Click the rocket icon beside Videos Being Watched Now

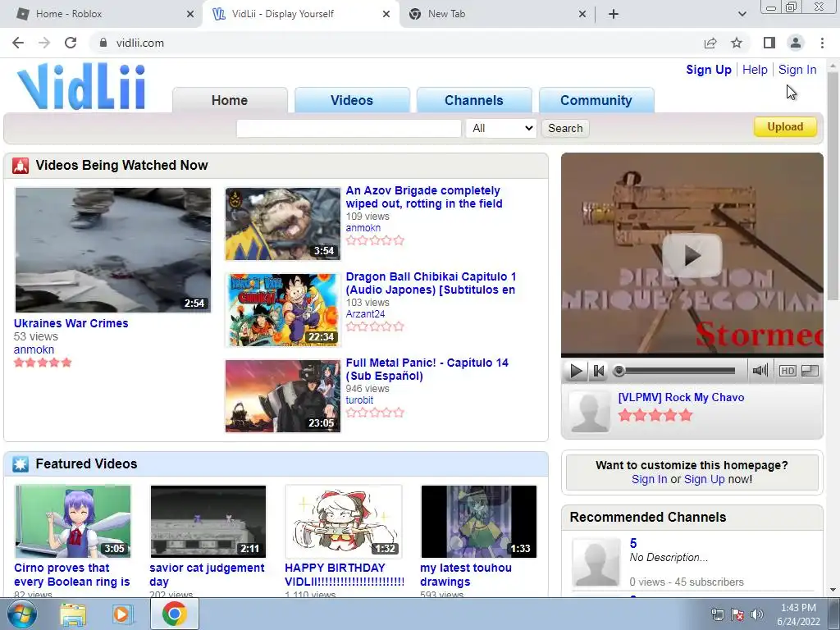coord(21,166)
